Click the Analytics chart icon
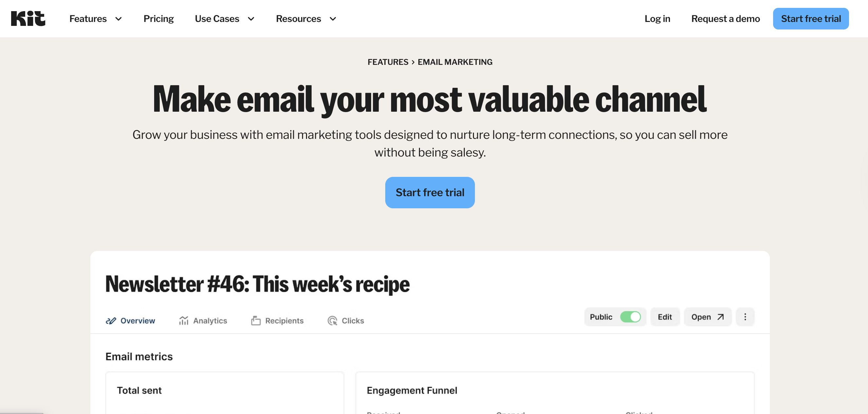Viewport: 868px width, 414px height. [184, 321]
